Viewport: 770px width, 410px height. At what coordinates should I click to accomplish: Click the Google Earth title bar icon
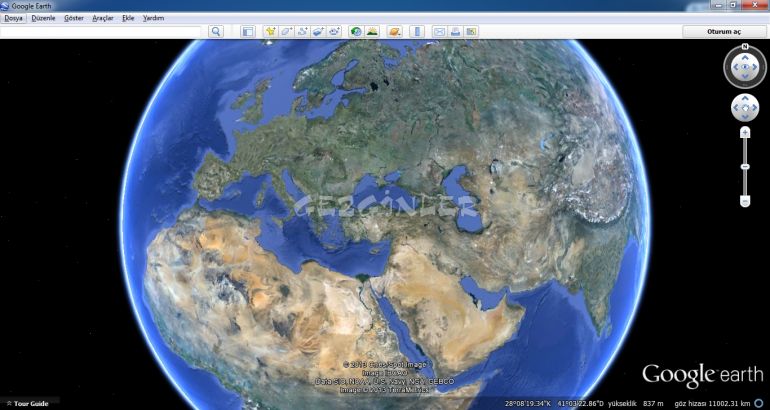tap(5, 6)
